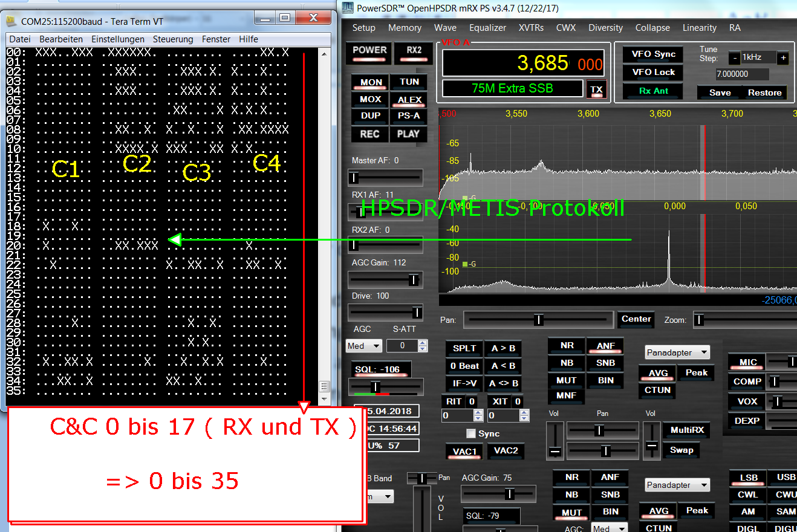Viewport: 797px width, 532px height.
Task: Open Steuerung menu in Tera Term
Action: coord(173,39)
